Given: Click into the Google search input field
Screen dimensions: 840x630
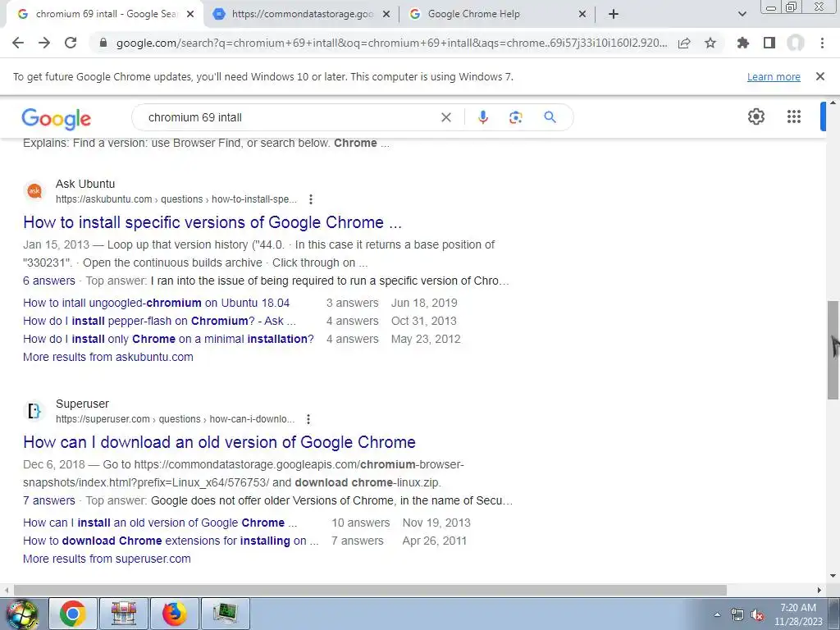Looking at the screenshot, I should [x=290, y=117].
